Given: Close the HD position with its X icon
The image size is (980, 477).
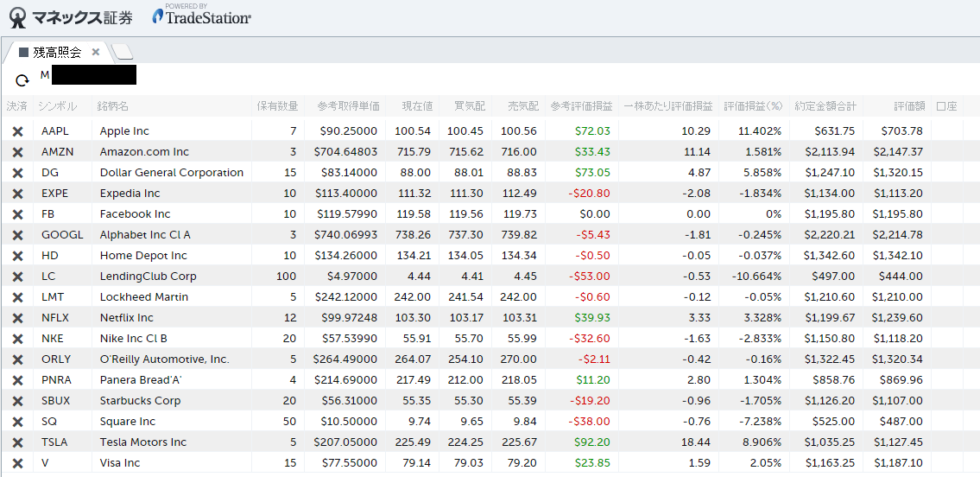Looking at the screenshot, I should click(18, 255).
